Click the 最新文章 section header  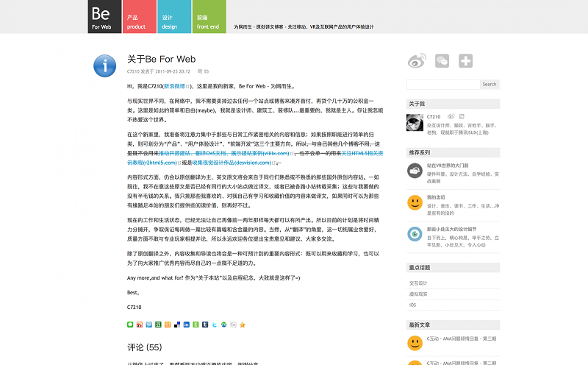[453, 325]
